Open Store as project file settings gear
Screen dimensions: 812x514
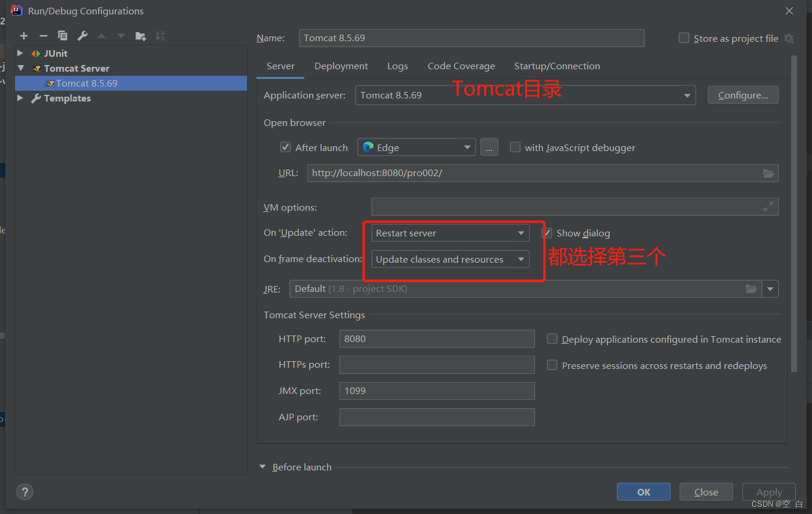pos(789,38)
